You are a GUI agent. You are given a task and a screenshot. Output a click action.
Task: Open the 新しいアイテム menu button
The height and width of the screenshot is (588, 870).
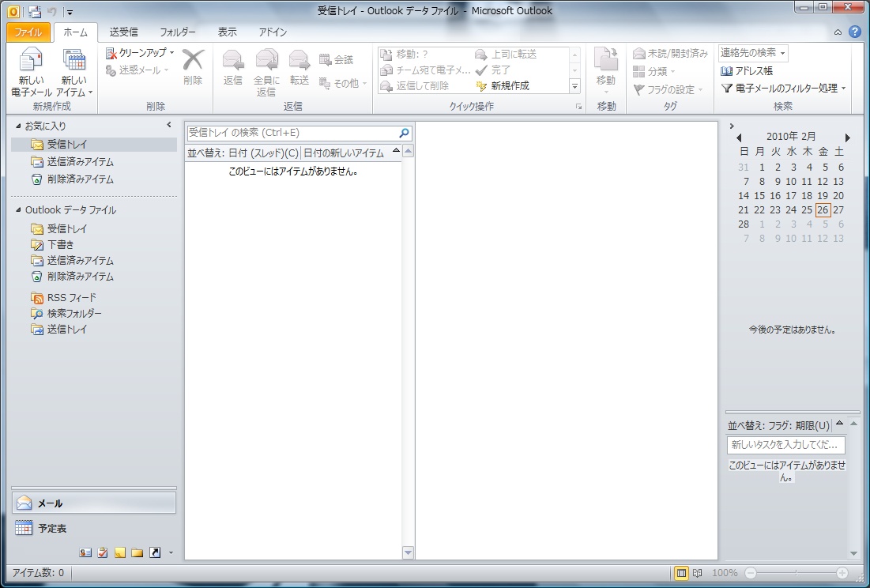pyautogui.click(x=74, y=72)
